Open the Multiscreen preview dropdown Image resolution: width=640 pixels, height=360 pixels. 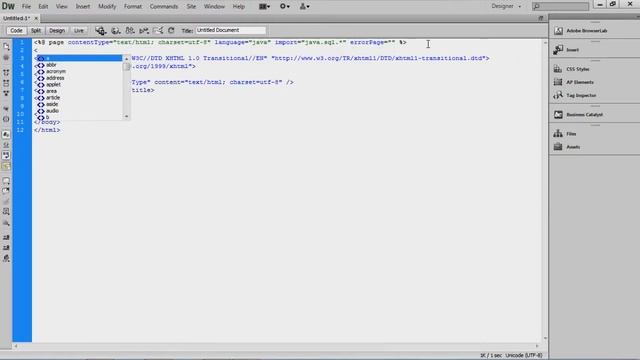[101, 31]
